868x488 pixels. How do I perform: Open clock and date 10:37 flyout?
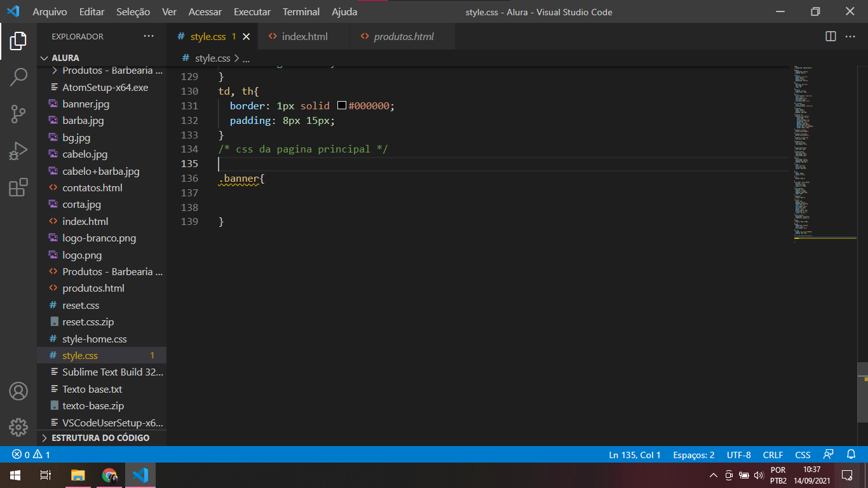tap(812, 475)
